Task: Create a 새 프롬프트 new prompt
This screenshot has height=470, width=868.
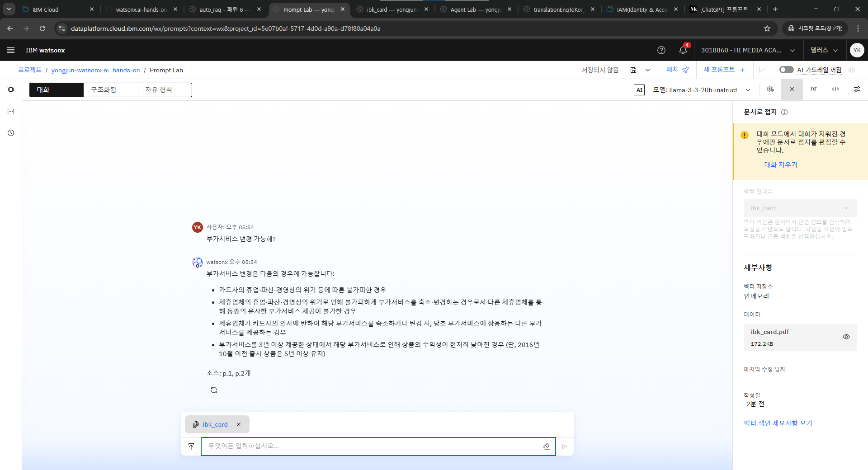Action: click(724, 70)
